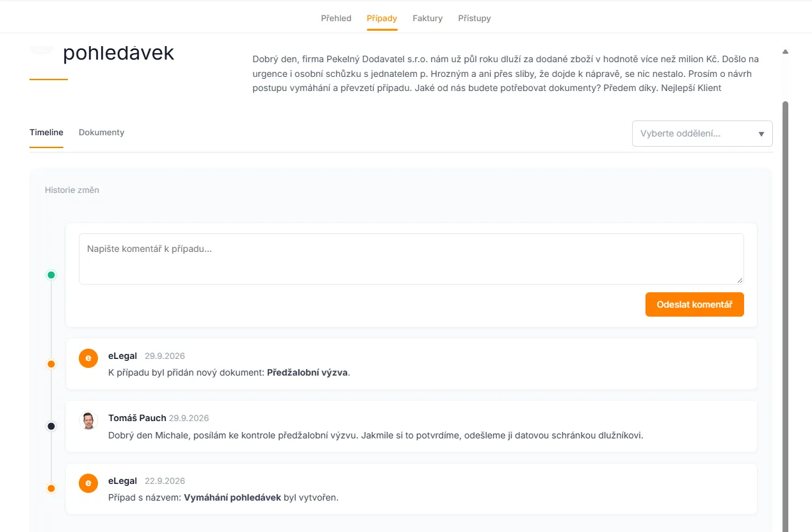The width and height of the screenshot is (812, 532).
Task: Click the dark timeline dot for the Tomáš Pauch comment
Action: coord(51,426)
